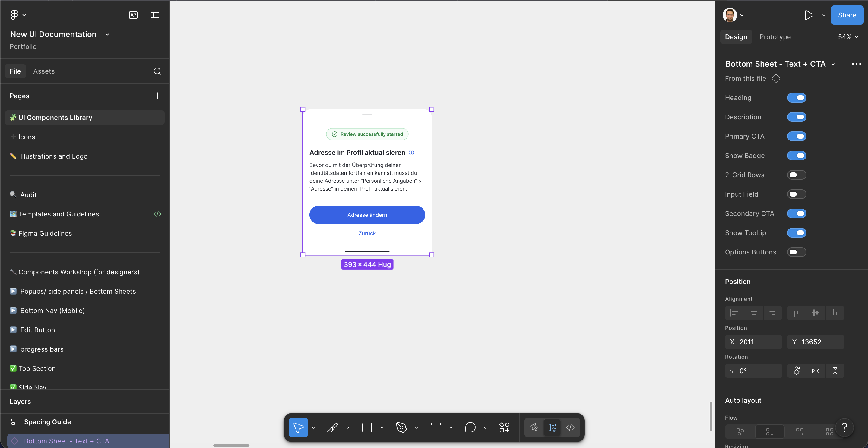Click Align left icon
The width and height of the screenshot is (868, 448).
[734, 313]
